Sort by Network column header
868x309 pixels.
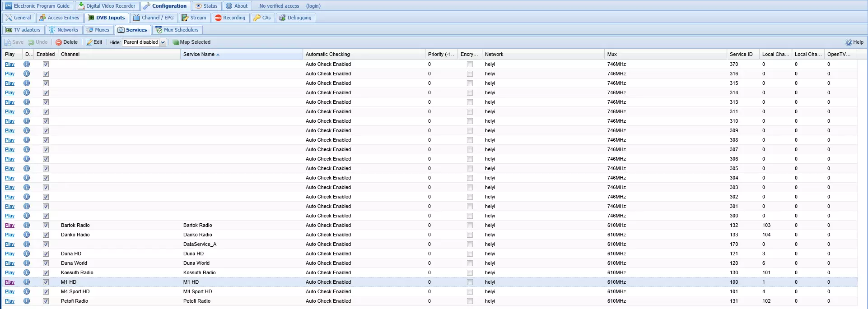[543, 54]
